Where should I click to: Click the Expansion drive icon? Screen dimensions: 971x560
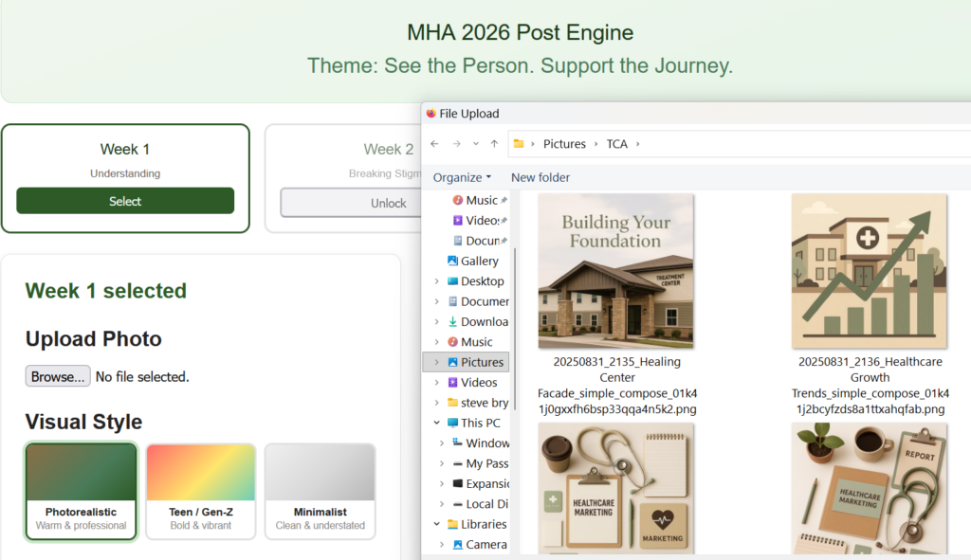pyautogui.click(x=458, y=483)
